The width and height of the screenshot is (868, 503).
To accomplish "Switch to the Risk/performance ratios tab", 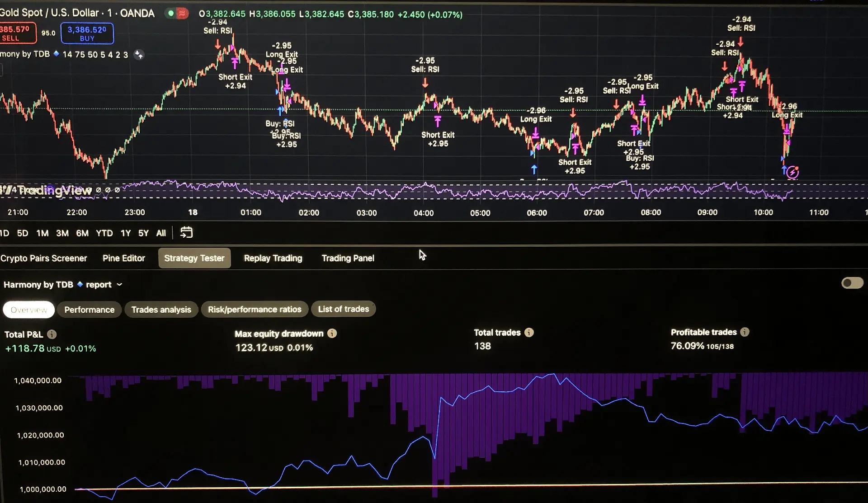I will pos(255,309).
